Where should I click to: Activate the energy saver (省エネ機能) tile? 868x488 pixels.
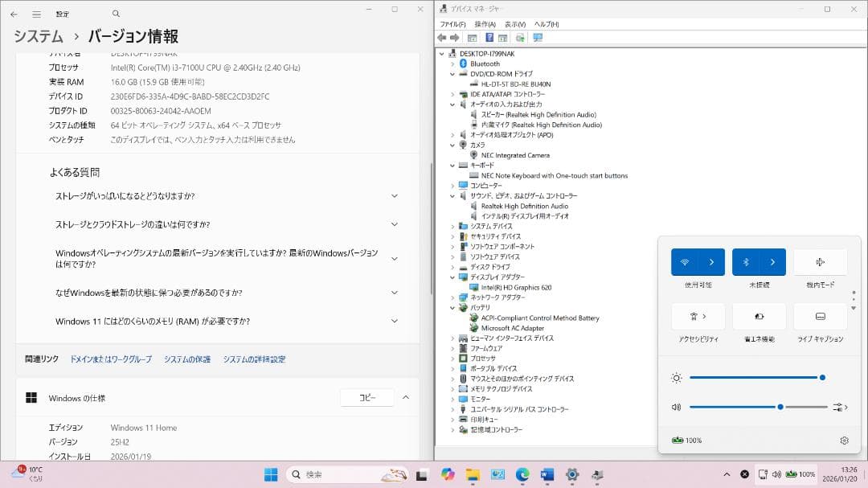[759, 316]
